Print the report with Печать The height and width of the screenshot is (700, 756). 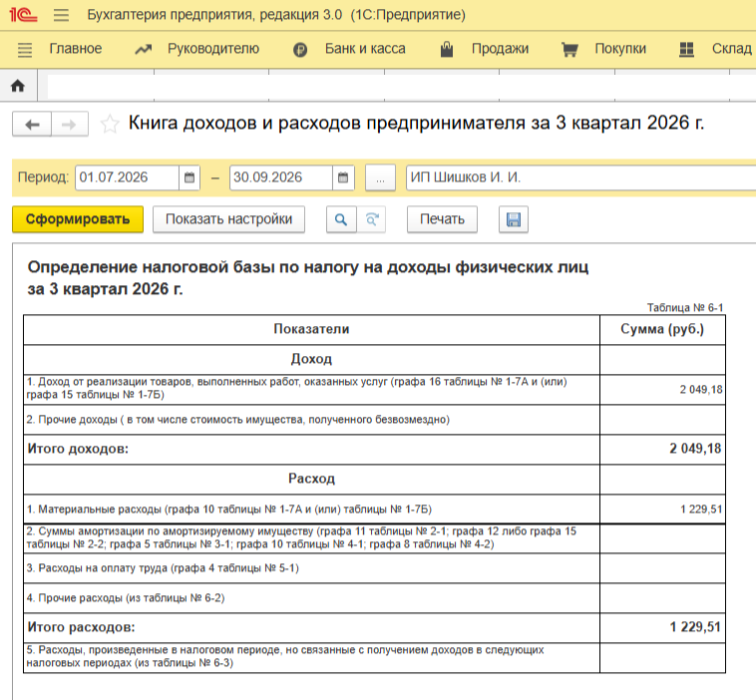442,219
